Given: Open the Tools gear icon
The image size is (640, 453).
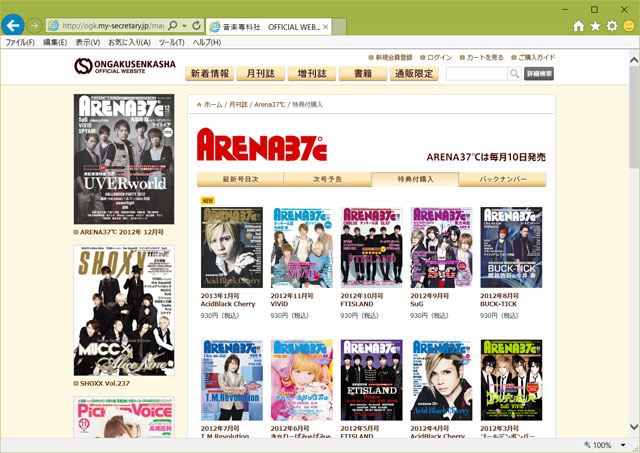Looking at the screenshot, I should click(612, 26).
